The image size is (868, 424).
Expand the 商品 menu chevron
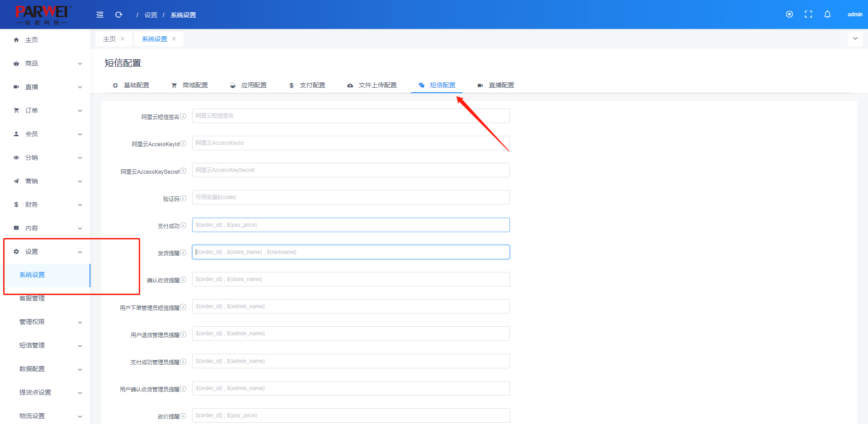[80, 64]
